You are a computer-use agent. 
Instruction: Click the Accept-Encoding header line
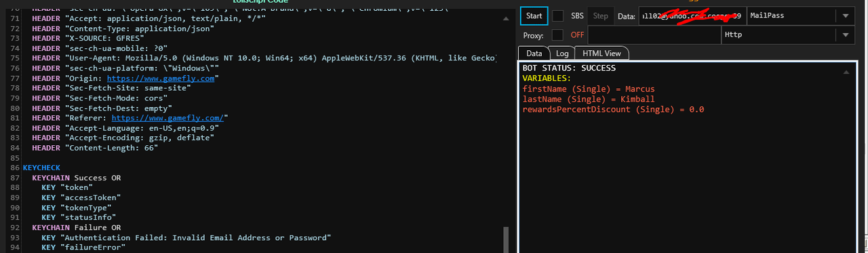[x=123, y=138]
